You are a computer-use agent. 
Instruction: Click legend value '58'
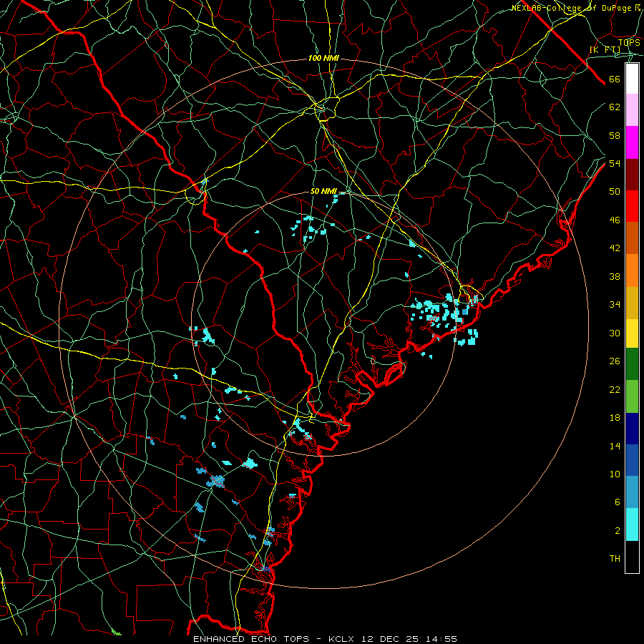point(615,135)
